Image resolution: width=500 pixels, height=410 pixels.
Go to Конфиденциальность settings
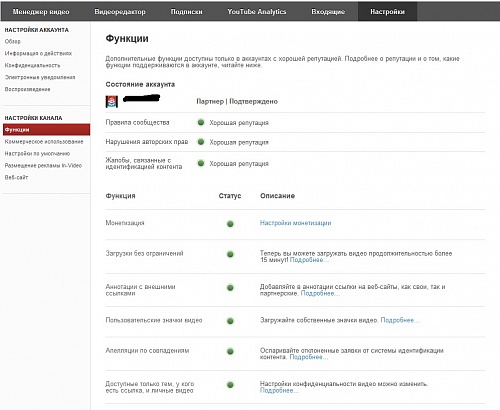tap(32, 65)
